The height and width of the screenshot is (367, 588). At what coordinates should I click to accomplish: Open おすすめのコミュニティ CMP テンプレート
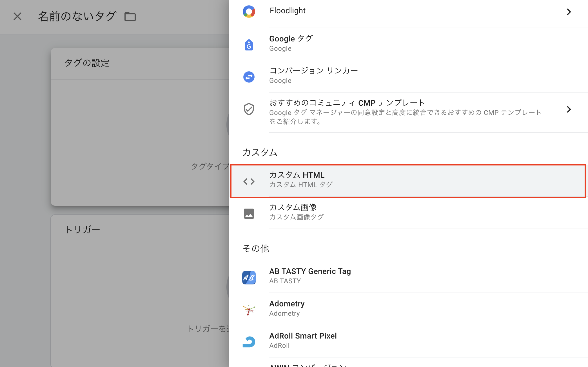[408, 112]
